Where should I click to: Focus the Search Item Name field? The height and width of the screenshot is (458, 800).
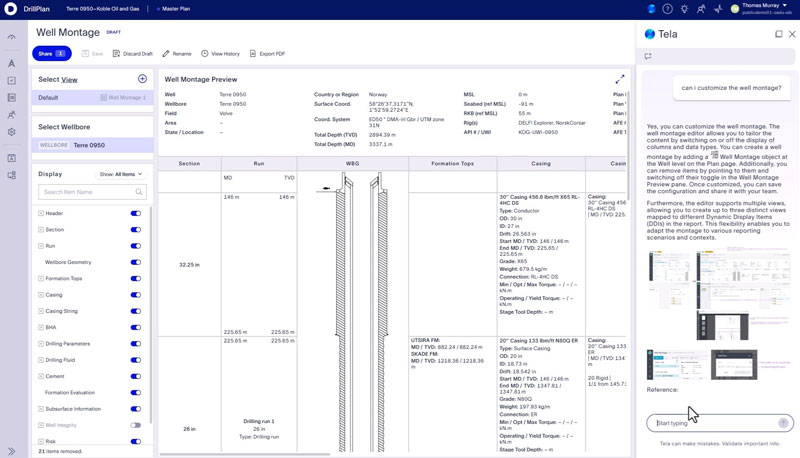coord(92,192)
